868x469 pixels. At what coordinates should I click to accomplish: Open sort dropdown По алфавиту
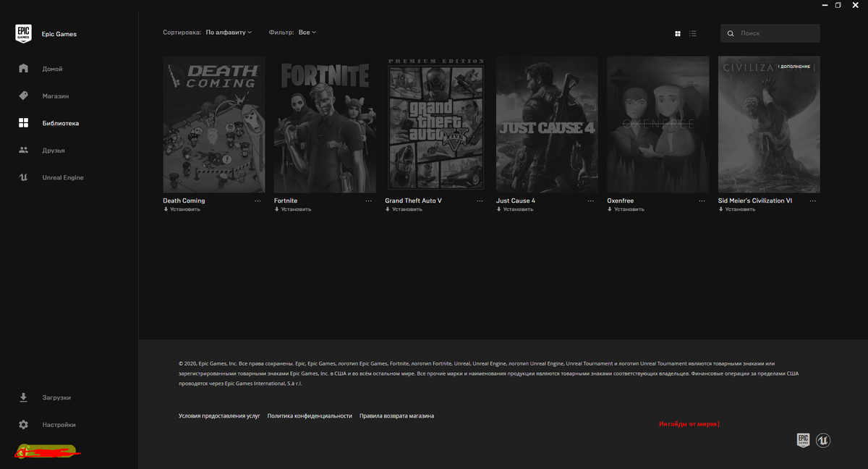click(x=229, y=33)
